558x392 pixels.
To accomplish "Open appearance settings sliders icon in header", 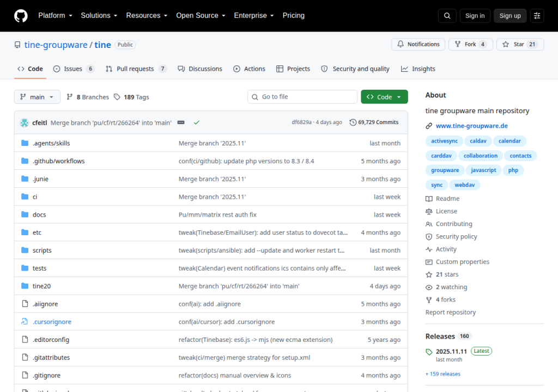I will click(x=537, y=16).
